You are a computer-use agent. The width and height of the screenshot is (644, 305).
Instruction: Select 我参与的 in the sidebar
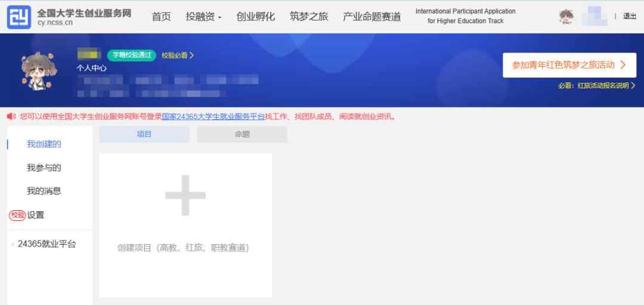coord(44,168)
